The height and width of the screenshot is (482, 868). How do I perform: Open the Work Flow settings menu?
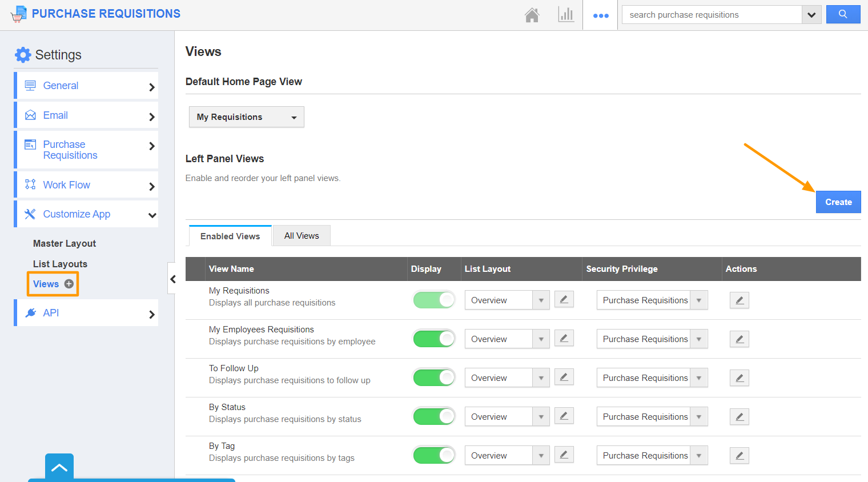coord(87,185)
